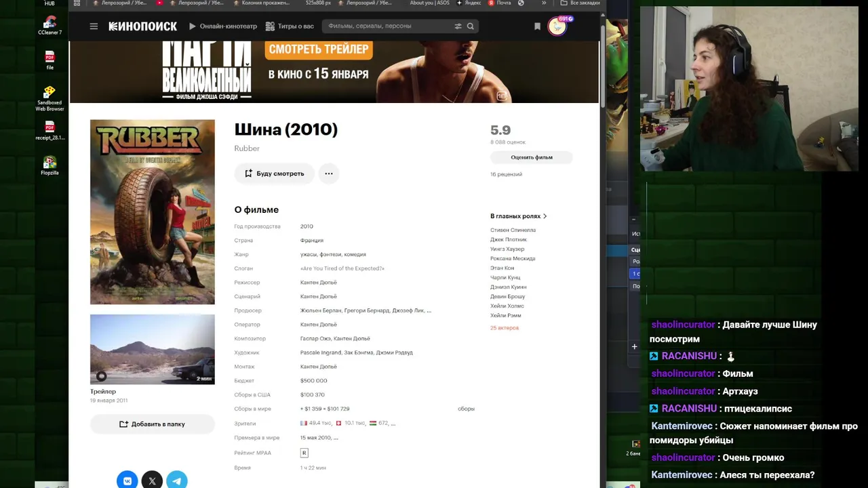The image size is (868, 488).
Task: Click Буду смотреть button
Action: point(275,174)
